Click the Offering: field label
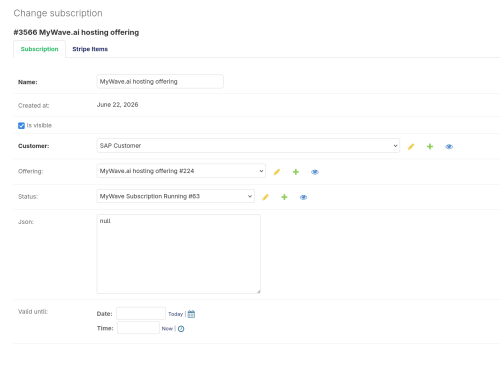Image resolution: width=500 pixels, height=368 pixels. (x=31, y=171)
